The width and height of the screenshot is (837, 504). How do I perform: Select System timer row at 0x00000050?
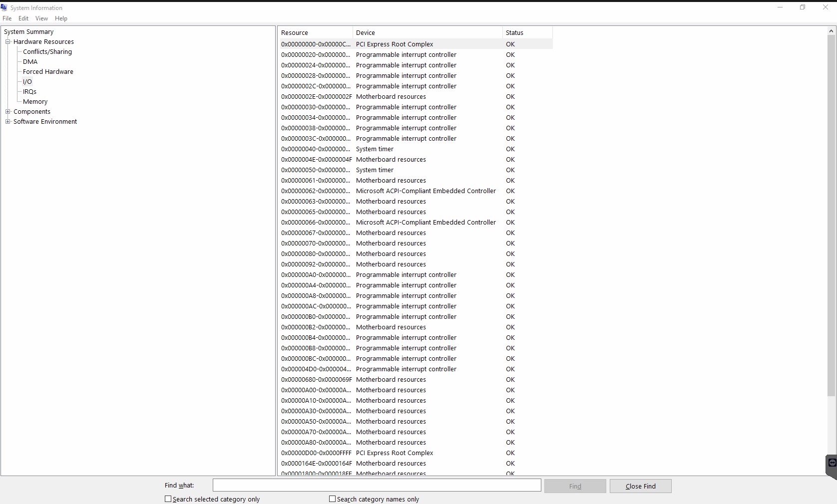[x=416, y=170]
